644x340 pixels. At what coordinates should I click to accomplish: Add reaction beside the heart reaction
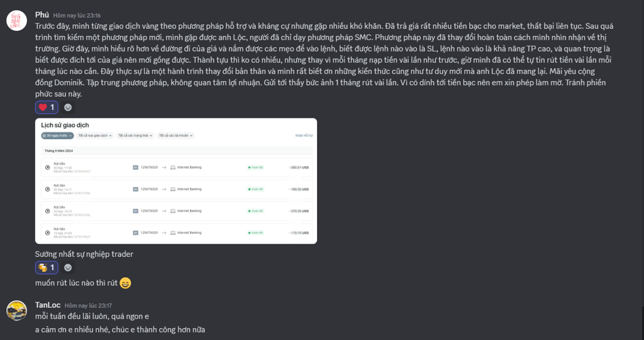(x=68, y=107)
